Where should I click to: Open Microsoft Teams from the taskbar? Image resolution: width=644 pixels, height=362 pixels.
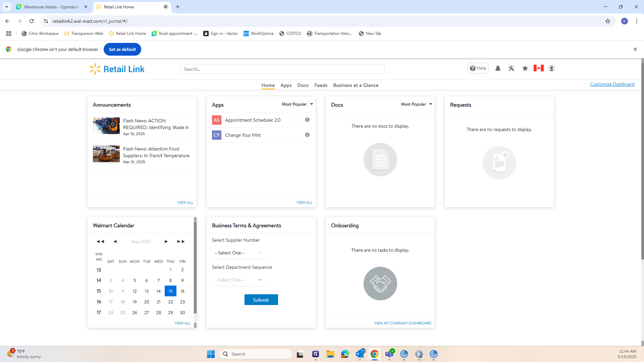click(389, 354)
